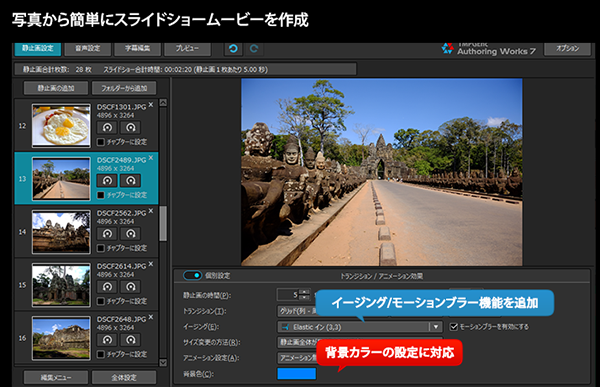Open the 全体設定 button
600x387 pixels.
coord(124,377)
